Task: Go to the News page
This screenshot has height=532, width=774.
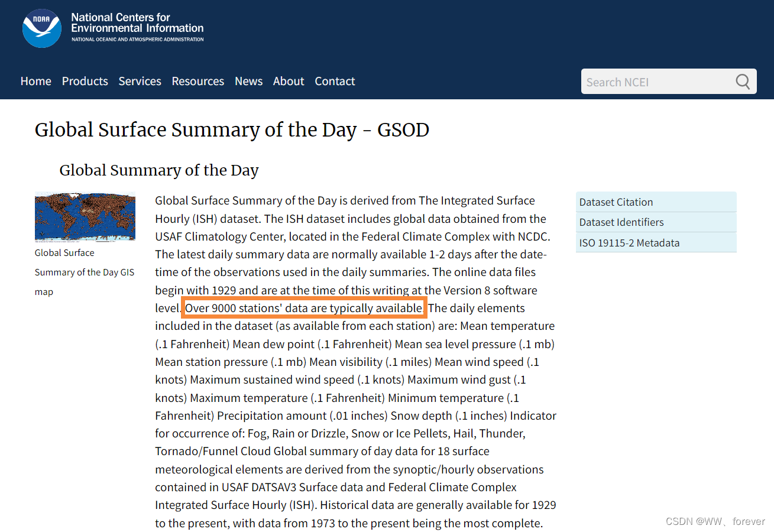Action: (x=249, y=81)
